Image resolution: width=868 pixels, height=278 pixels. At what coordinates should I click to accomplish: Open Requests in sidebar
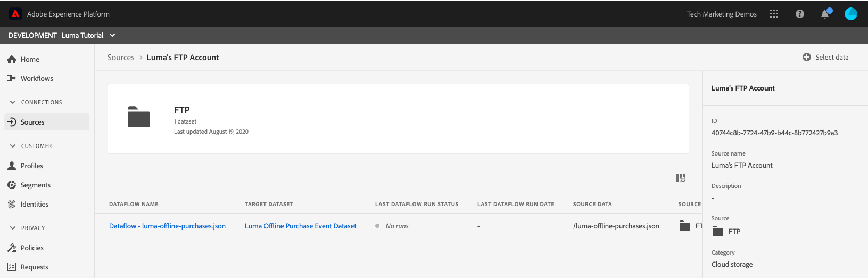(35, 267)
